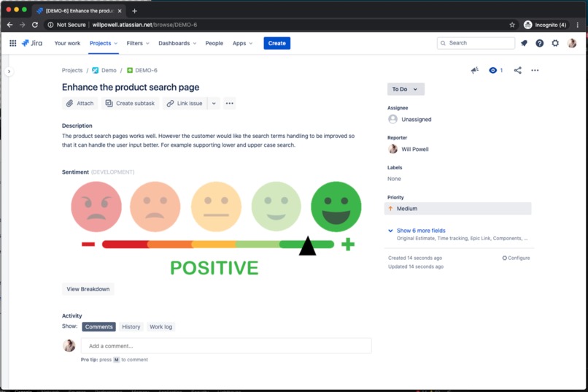Toggle the watch issue eye icon
588x392 pixels.
[x=492, y=70]
